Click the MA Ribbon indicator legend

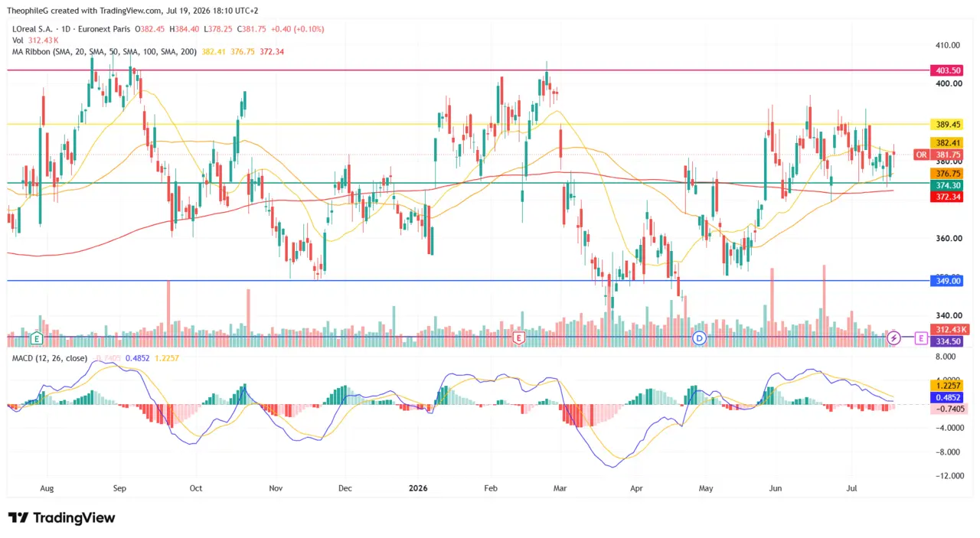[x=105, y=51]
